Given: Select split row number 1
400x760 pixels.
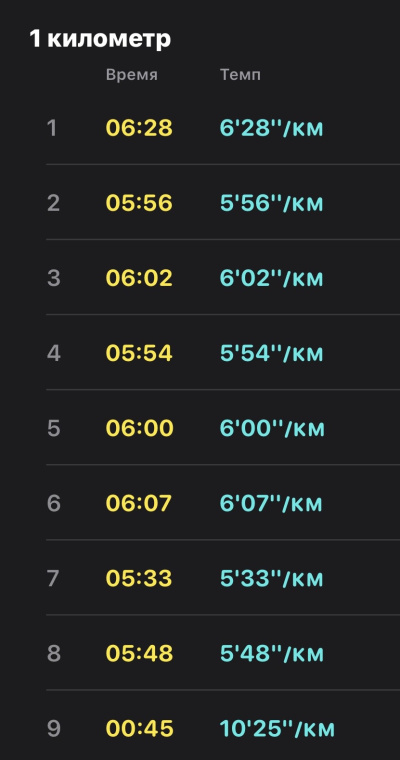Looking at the screenshot, I should tap(223, 128).
